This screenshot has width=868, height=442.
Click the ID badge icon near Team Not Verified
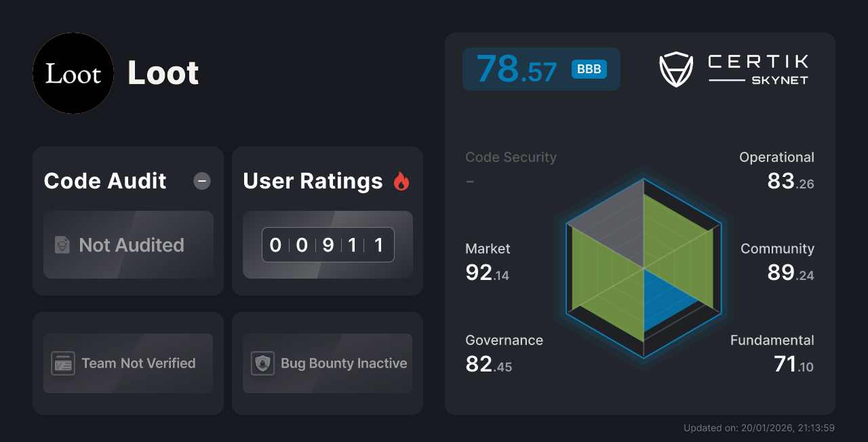[64, 363]
